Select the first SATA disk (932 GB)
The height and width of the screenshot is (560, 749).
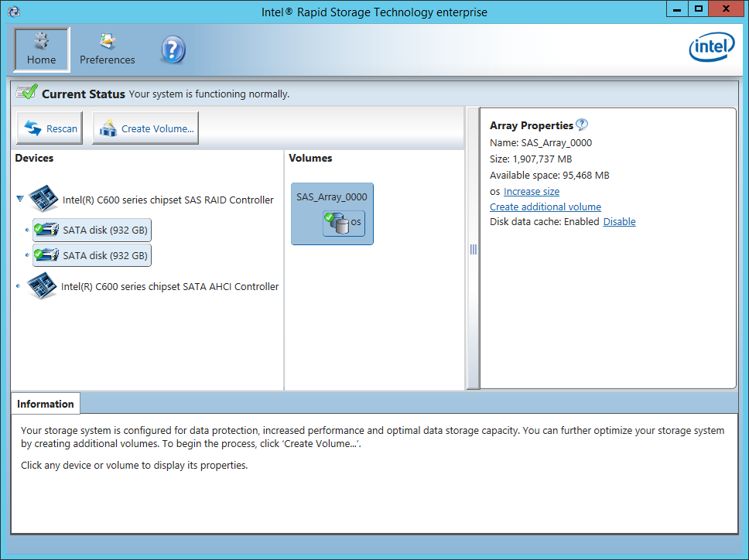(x=92, y=230)
